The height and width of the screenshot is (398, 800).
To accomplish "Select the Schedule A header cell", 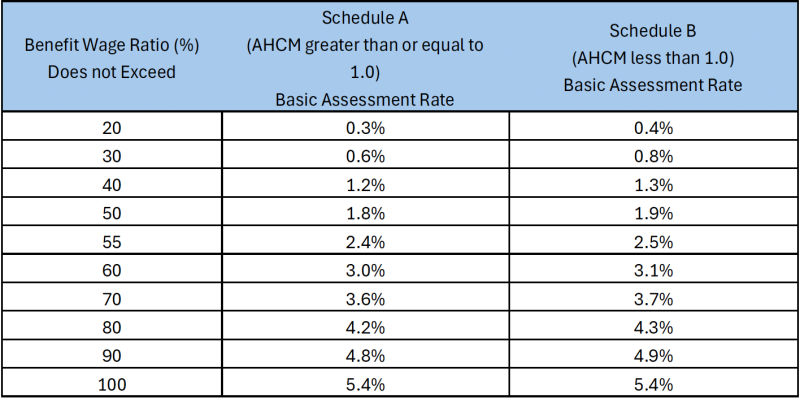I will (x=365, y=57).
